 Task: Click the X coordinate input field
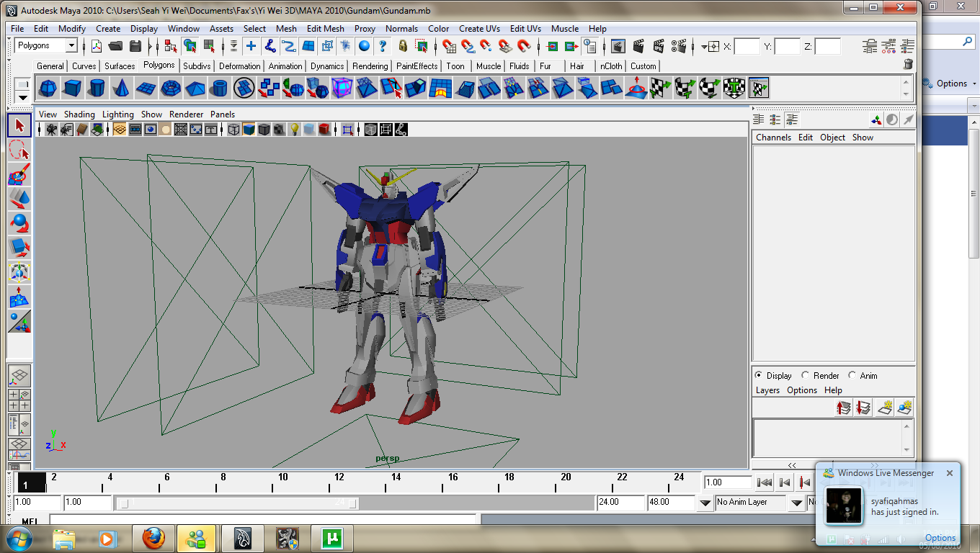pyautogui.click(x=747, y=46)
